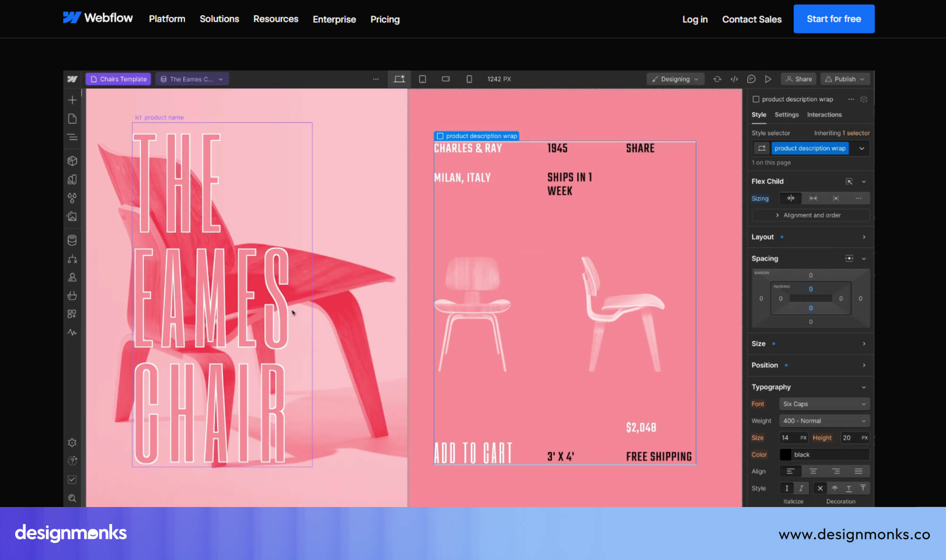Open the Designing mode dropdown
946x560 pixels.
pos(675,79)
